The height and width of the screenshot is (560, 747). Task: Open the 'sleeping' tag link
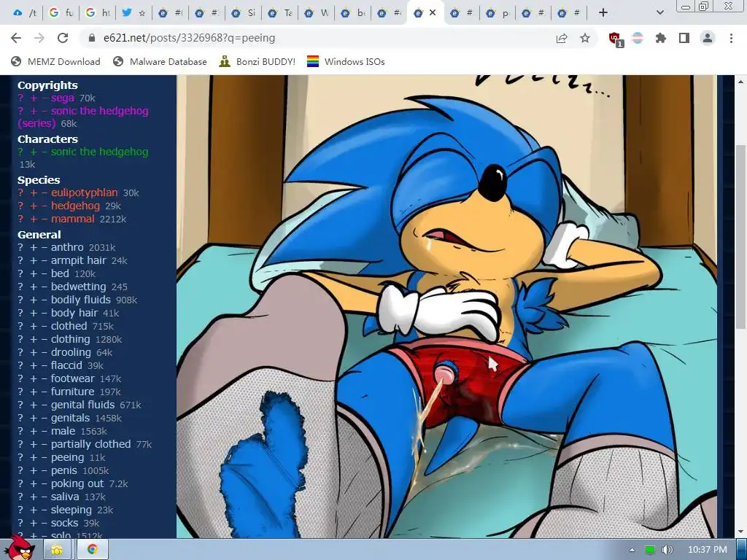pyautogui.click(x=71, y=510)
